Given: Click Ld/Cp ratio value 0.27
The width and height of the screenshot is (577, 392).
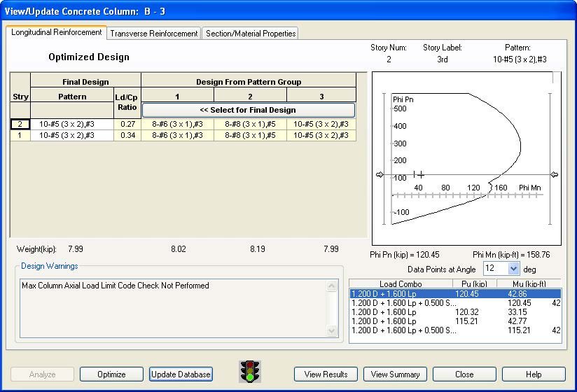Looking at the screenshot, I should (x=127, y=125).
